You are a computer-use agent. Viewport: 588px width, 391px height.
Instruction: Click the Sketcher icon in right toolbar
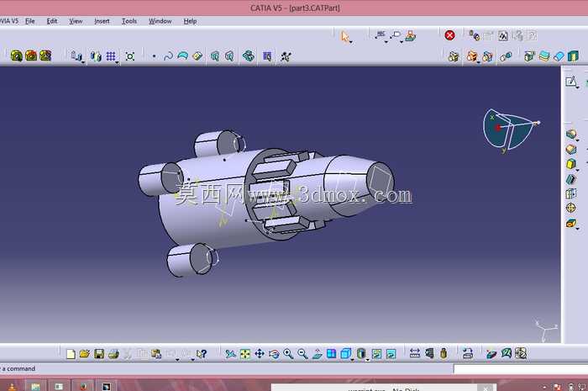coord(570,82)
